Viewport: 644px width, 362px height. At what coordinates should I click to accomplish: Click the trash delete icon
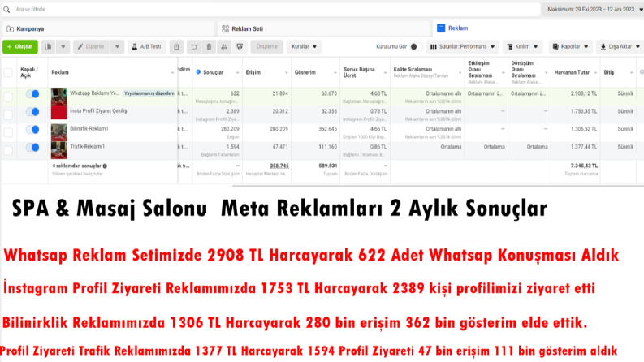209,47
